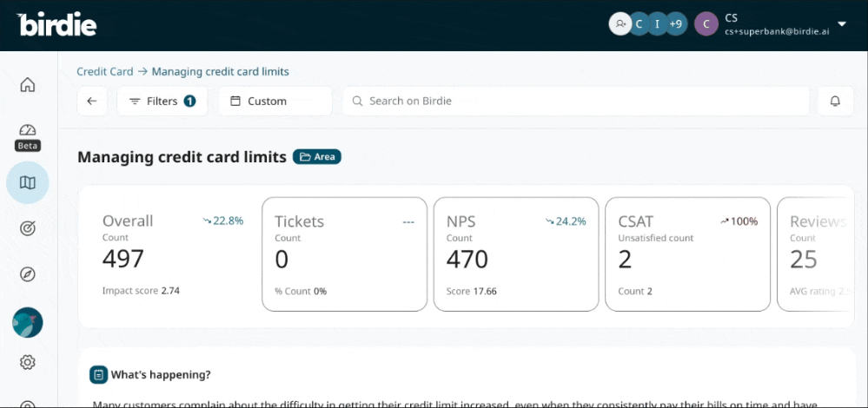Go back using the arrow button
The height and width of the screenshot is (408, 868).
[x=92, y=101]
